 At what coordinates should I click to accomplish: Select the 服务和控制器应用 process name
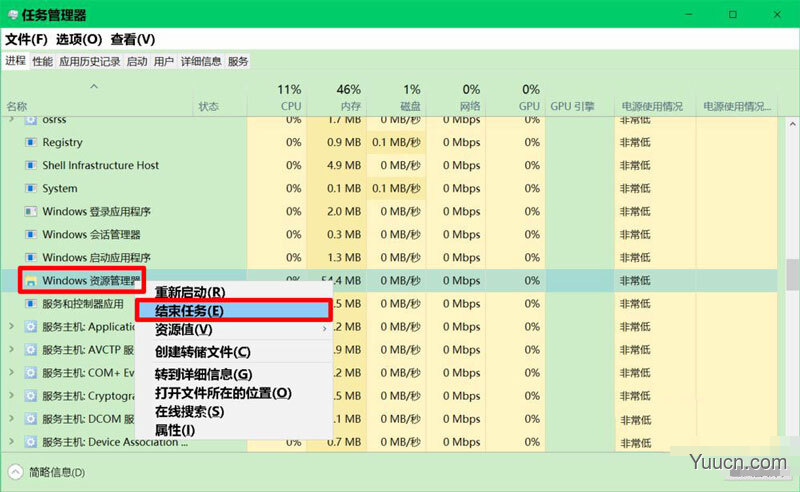(83, 304)
